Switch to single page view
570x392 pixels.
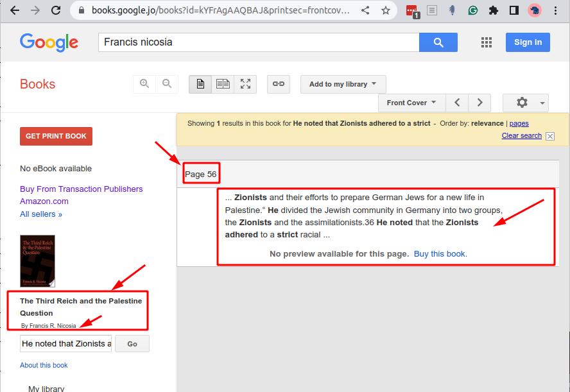point(200,84)
